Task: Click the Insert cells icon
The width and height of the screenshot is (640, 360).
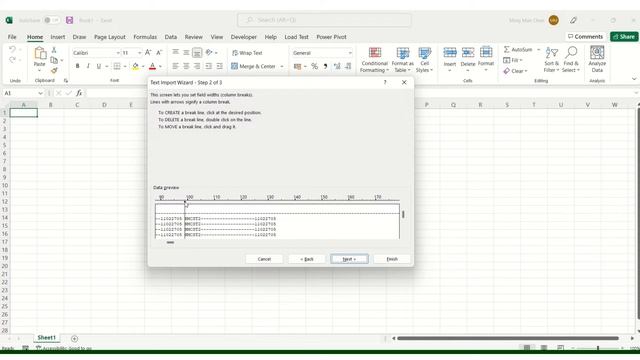Action: coord(450,53)
